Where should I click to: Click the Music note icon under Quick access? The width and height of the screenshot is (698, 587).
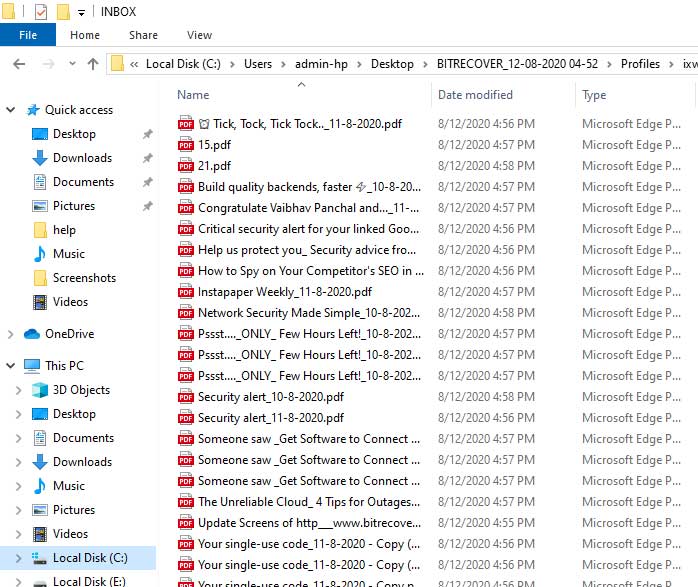pos(40,254)
